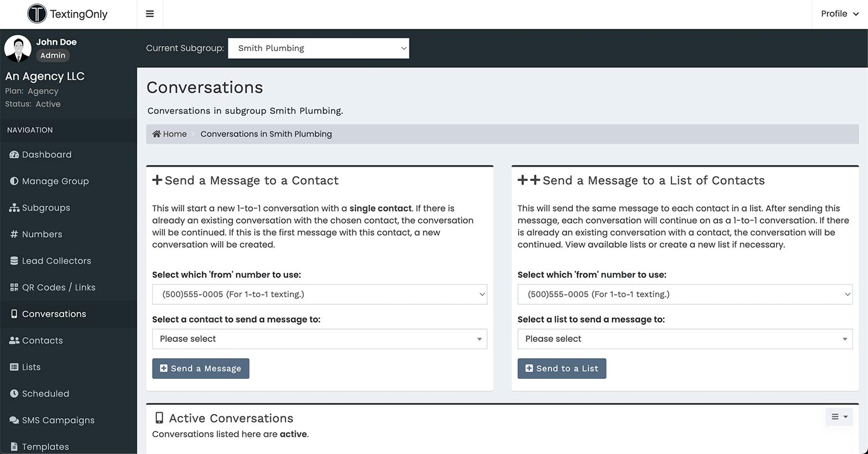The image size is (868, 454).
Task: Expand the list picker for sending to lists
Action: coord(685,339)
